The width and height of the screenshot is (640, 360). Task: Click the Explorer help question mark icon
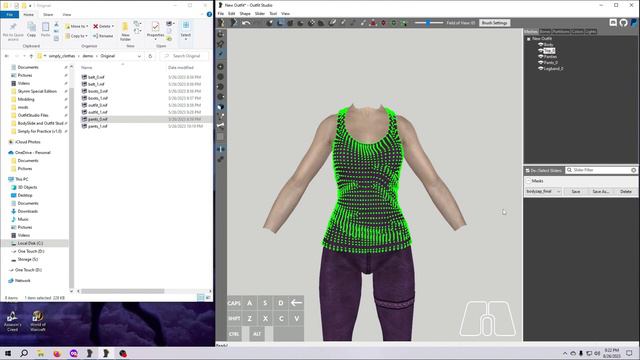(209, 14)
